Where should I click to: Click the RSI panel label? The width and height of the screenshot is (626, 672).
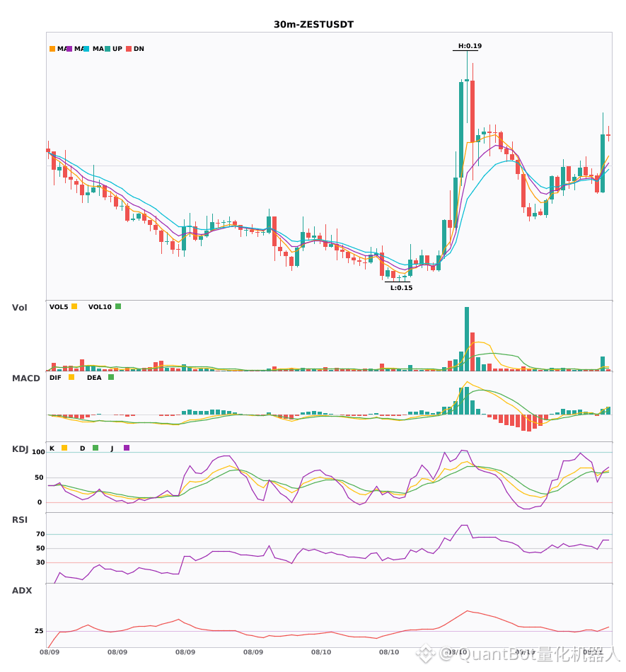coord(20,520)
